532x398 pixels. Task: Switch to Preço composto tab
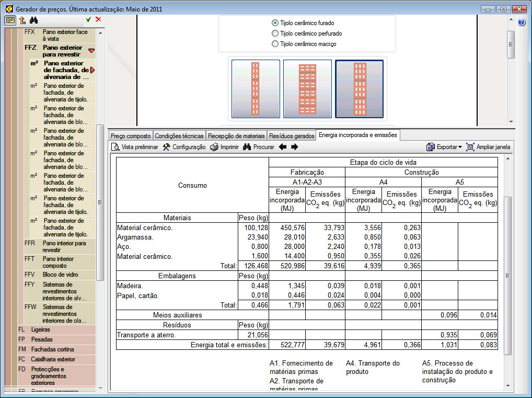pos(131,136)
